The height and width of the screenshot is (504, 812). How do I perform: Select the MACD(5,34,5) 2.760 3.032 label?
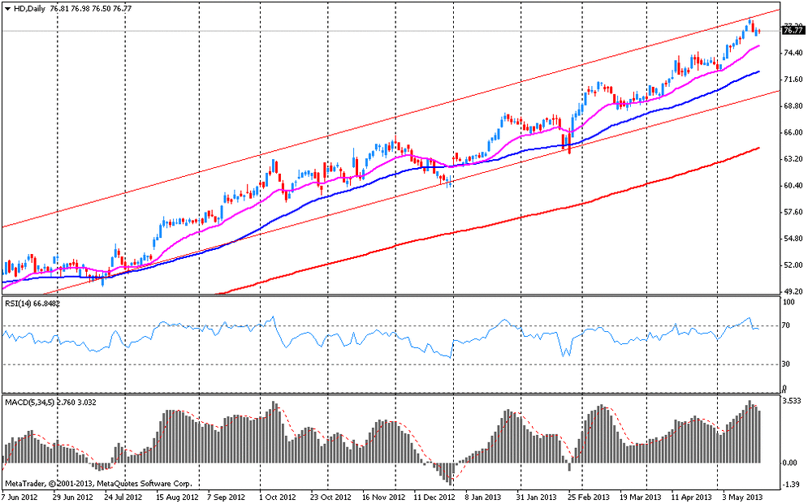(50, 402)
